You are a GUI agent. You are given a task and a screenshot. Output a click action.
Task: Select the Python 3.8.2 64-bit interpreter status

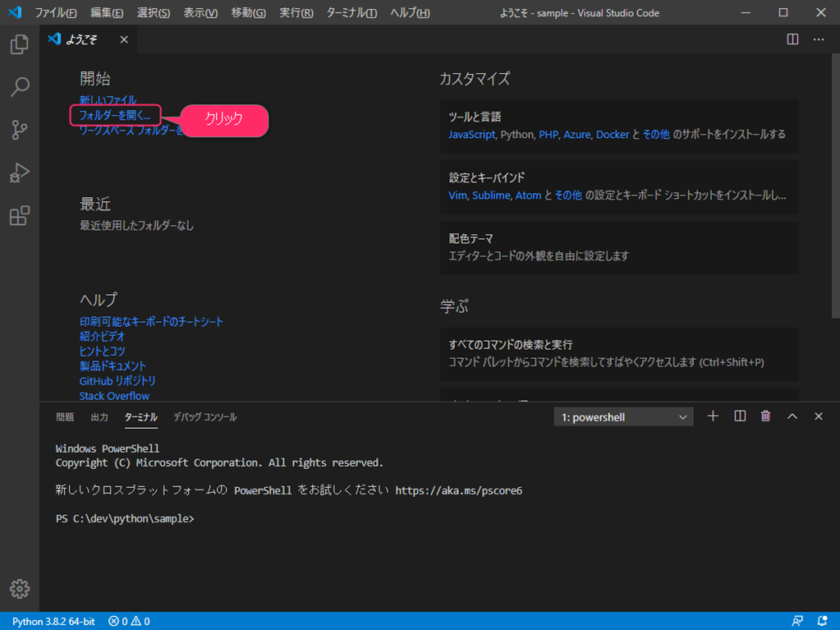53,622
